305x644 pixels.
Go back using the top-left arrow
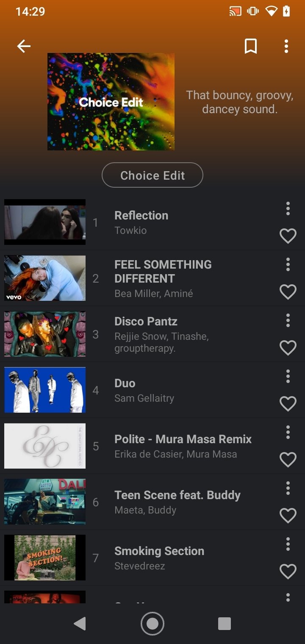(x=24, y=46)
